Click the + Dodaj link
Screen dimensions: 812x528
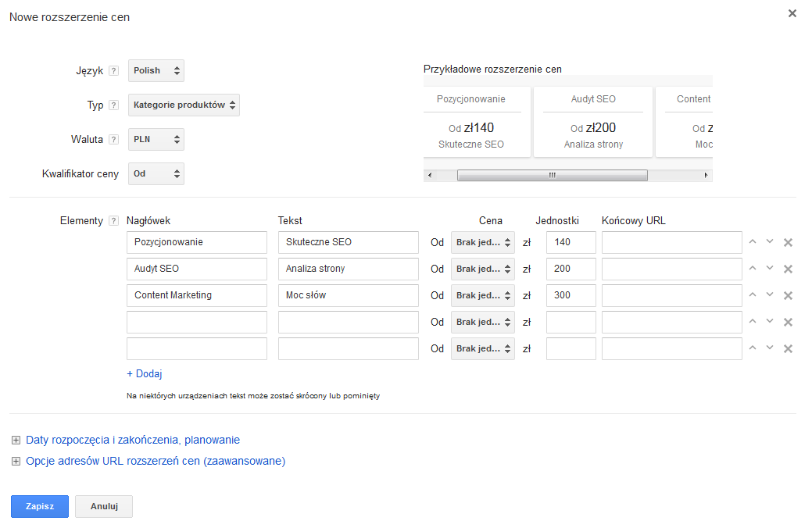coord(145,374)
